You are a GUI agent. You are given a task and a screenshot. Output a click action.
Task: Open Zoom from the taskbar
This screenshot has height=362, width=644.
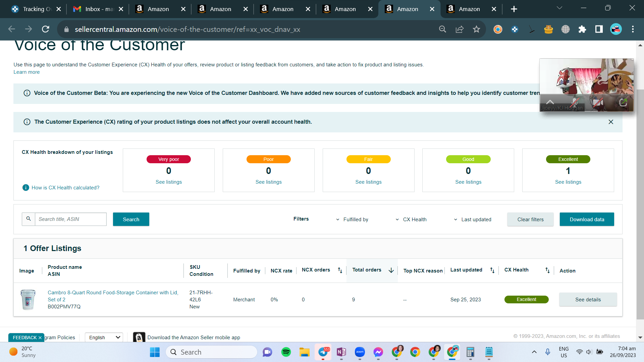point(360,352)
